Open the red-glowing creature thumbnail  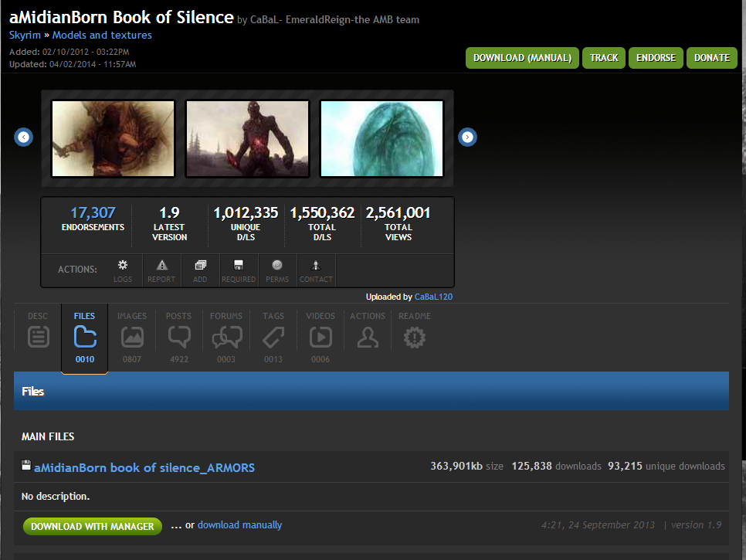point(247,138)
